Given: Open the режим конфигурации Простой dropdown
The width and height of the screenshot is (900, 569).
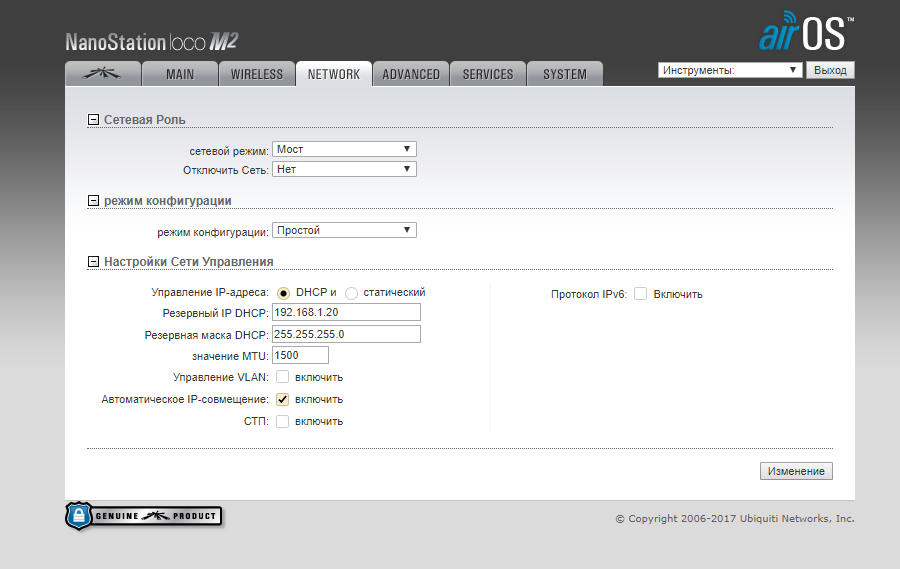Looking at the screenshot, I should point(344,230).
